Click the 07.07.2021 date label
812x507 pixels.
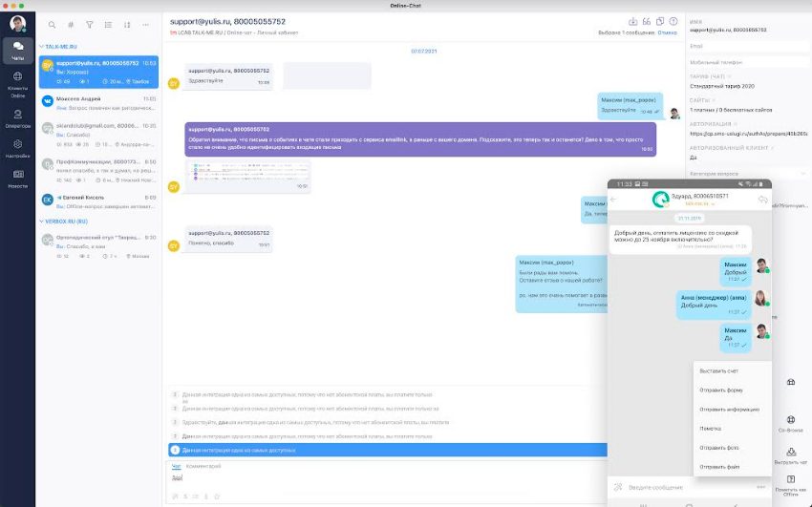(x=423, y=52)
